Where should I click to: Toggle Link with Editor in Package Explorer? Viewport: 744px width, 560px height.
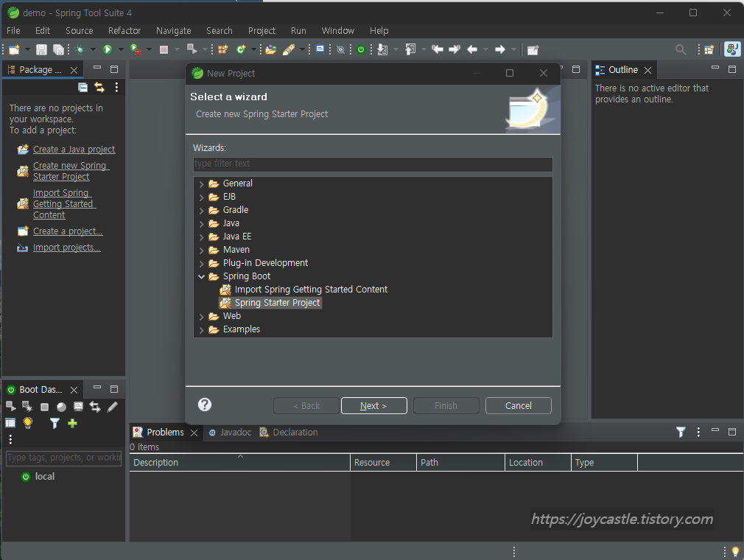pyautogui.click(x=99, y=88)
